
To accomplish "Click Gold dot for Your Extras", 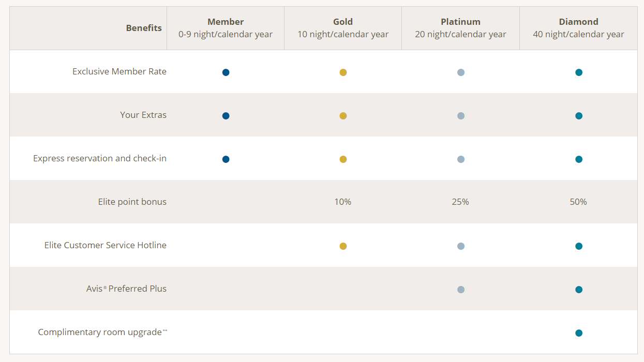I will pos(343,116).
